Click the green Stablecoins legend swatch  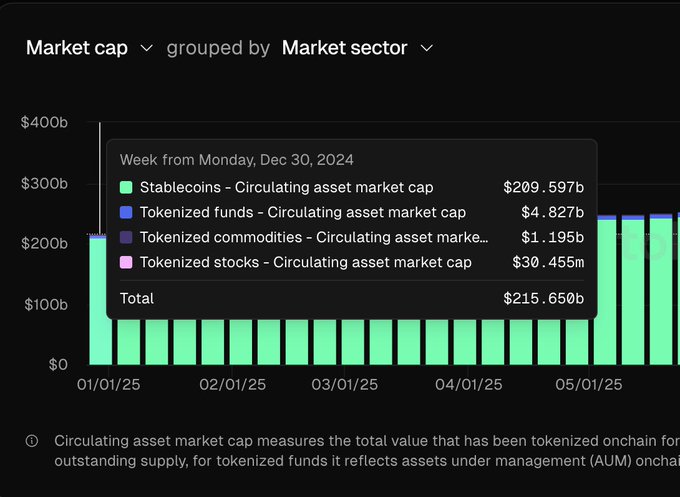click(126, 187)
